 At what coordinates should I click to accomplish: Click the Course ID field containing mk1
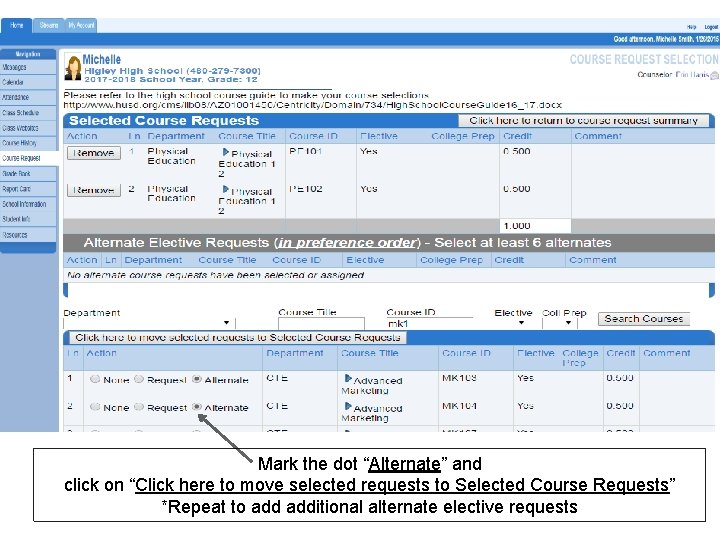point(429,323)
